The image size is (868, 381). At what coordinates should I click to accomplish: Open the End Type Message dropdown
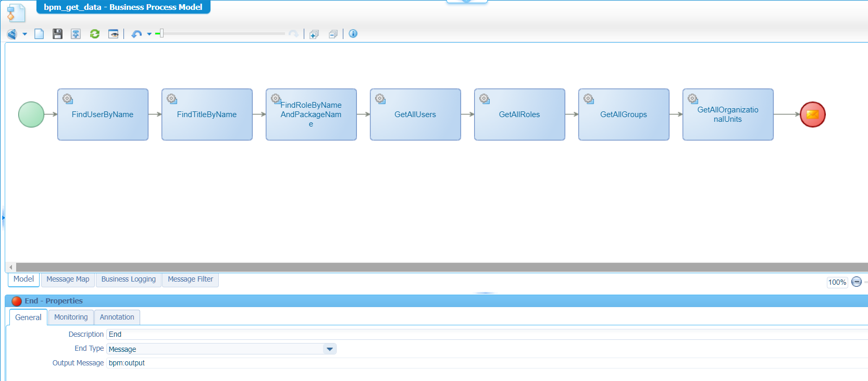coord(329,349)
